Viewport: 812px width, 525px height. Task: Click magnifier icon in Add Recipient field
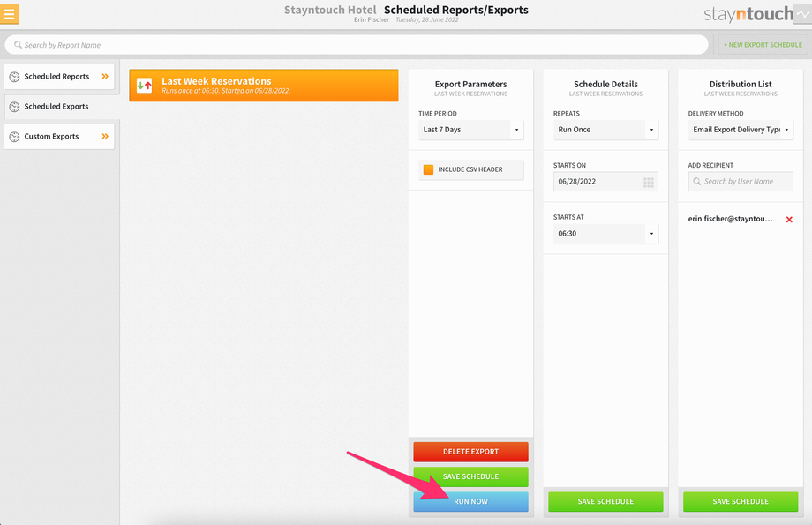point(697,182)
